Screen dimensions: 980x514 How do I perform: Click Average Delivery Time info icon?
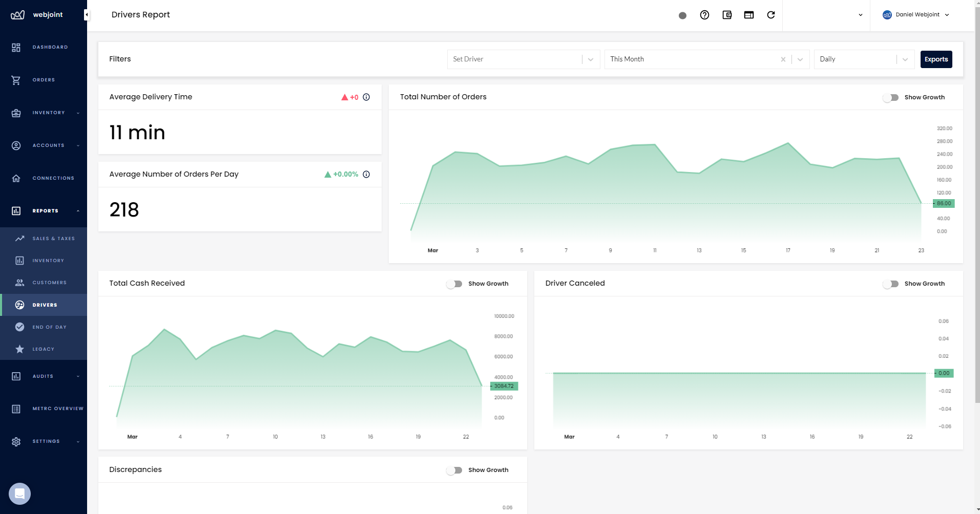[366, 97]
